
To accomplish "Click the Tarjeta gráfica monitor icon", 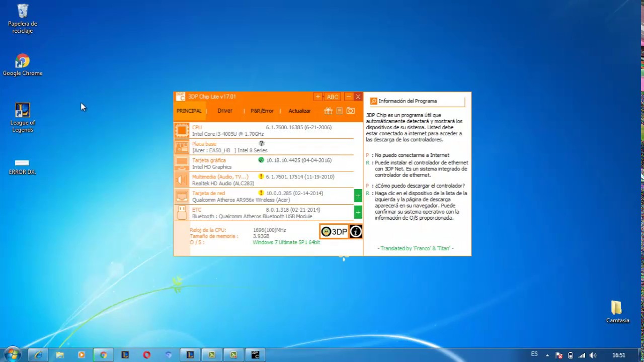I will tap(182, 163).
